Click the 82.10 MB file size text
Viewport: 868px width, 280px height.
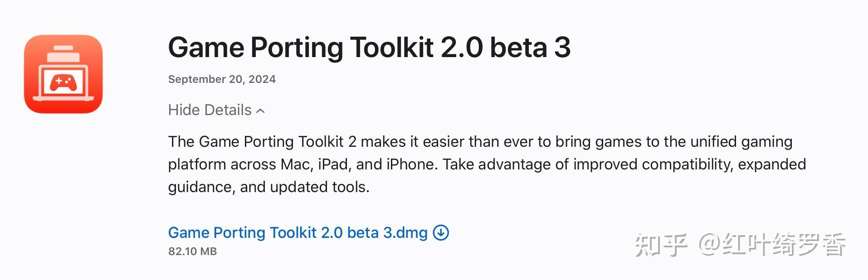click(192, 251)
